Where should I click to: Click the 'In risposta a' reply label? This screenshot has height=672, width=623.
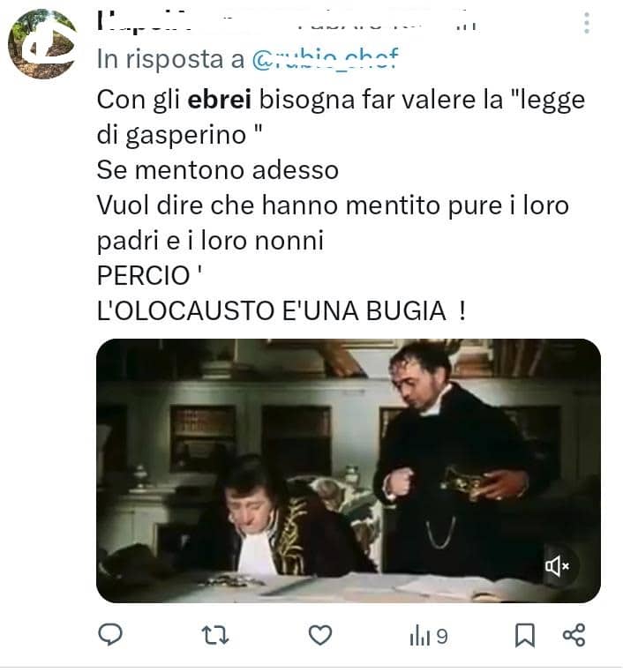point(170,59)
